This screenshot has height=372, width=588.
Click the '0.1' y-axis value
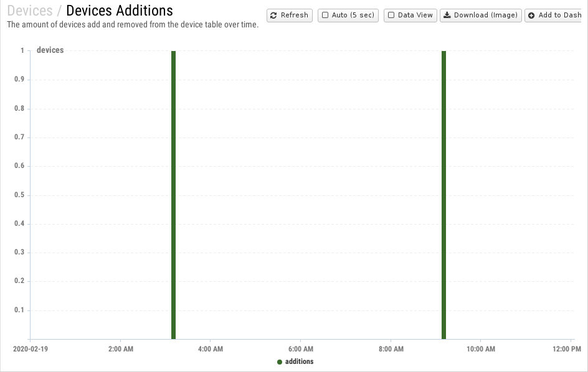pos(19,310)
